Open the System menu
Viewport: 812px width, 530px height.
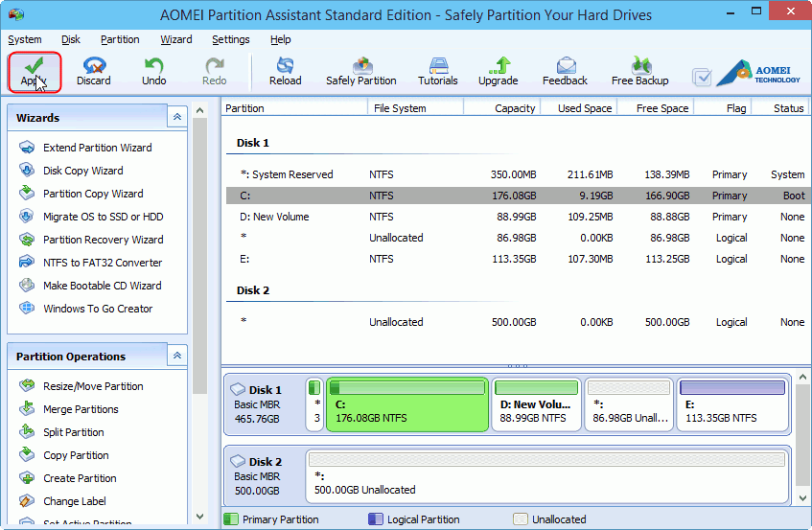(x=24, y=39)
